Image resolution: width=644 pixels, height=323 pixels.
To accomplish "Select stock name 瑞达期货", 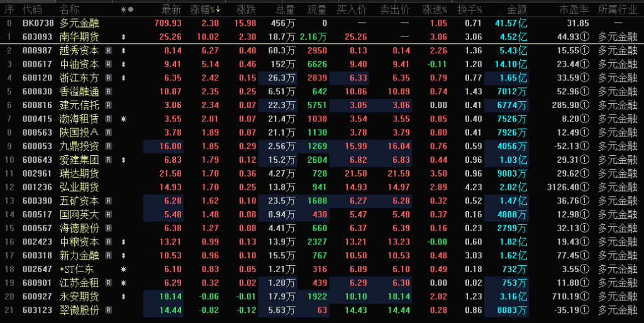I will 79,173.
